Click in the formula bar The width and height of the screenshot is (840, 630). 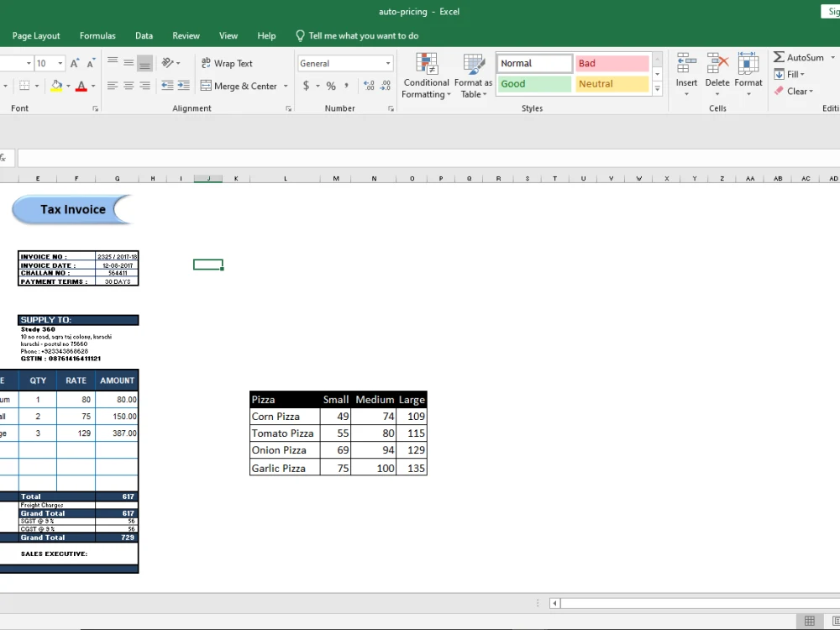click(x=428, y=158)
